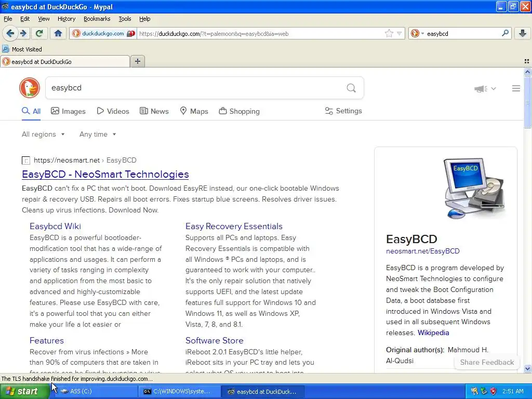The height and width of the screenshot is (399, 532).
Task: Switch to the News results tab
Action: (x=154, y=111)
